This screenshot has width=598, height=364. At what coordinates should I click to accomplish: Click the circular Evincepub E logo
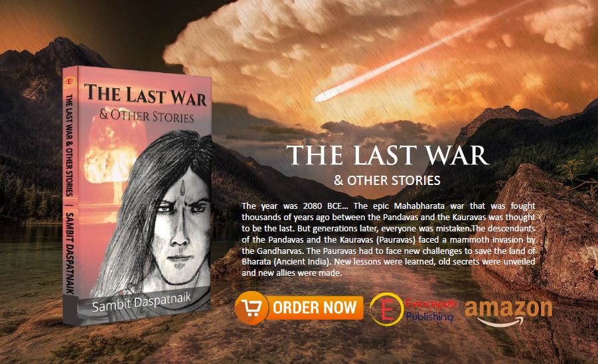387,309
